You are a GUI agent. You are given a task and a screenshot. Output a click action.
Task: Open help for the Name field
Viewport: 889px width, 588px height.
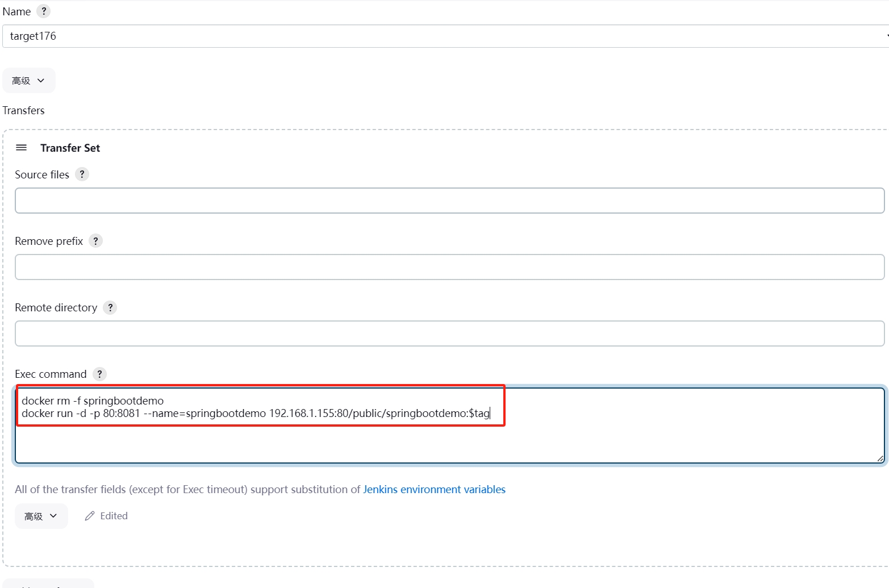point(44,11)
